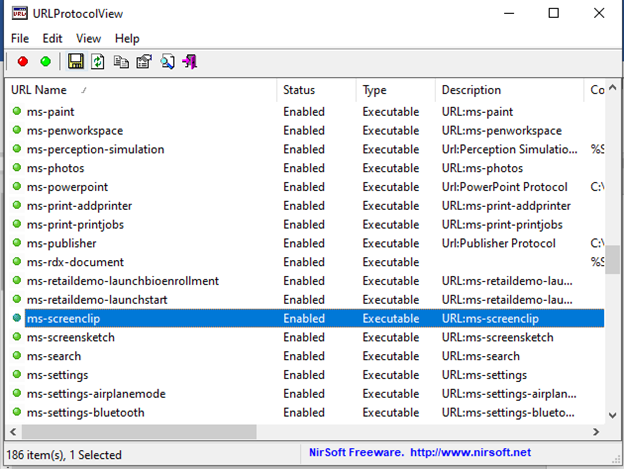Click the Exit door toolbar icon

click(x=190, y=62)
